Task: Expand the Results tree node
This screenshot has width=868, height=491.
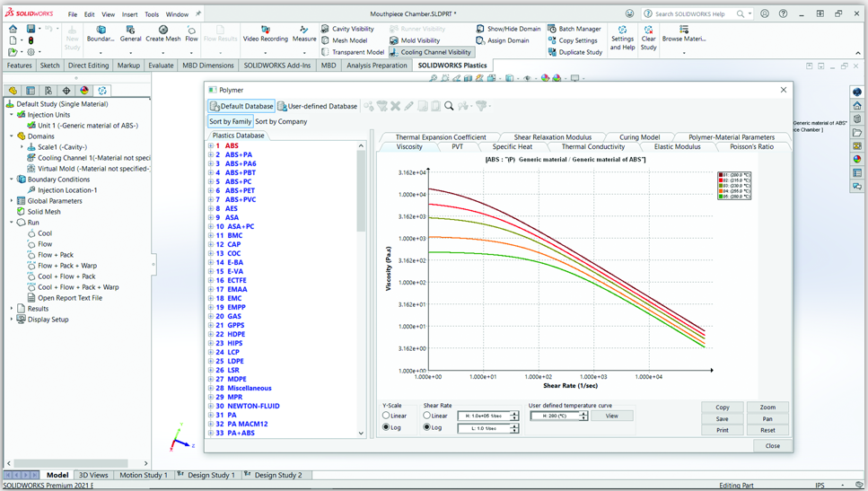Action: tap(11, 309)
